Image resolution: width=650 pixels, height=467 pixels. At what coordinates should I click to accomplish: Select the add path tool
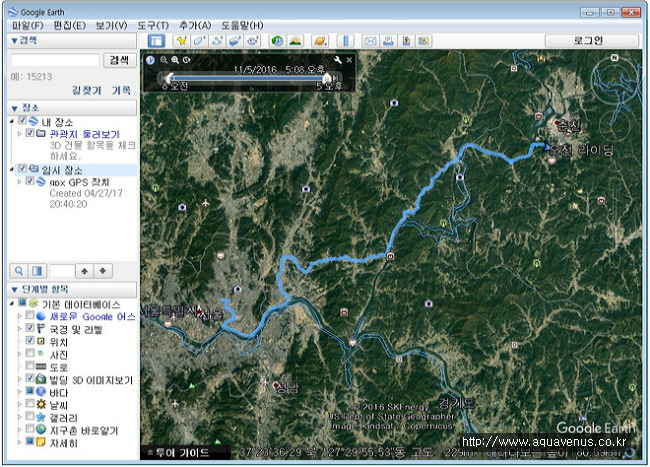[217, 41]
